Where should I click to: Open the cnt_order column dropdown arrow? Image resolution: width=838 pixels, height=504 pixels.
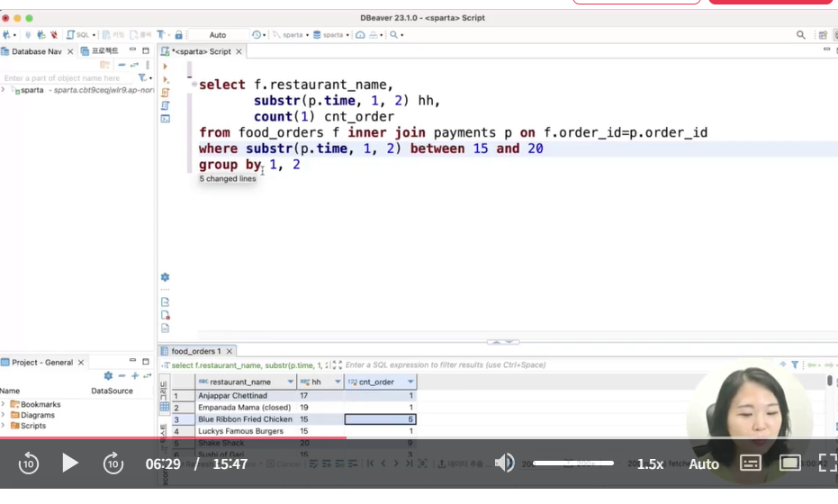tap(410, 382)
